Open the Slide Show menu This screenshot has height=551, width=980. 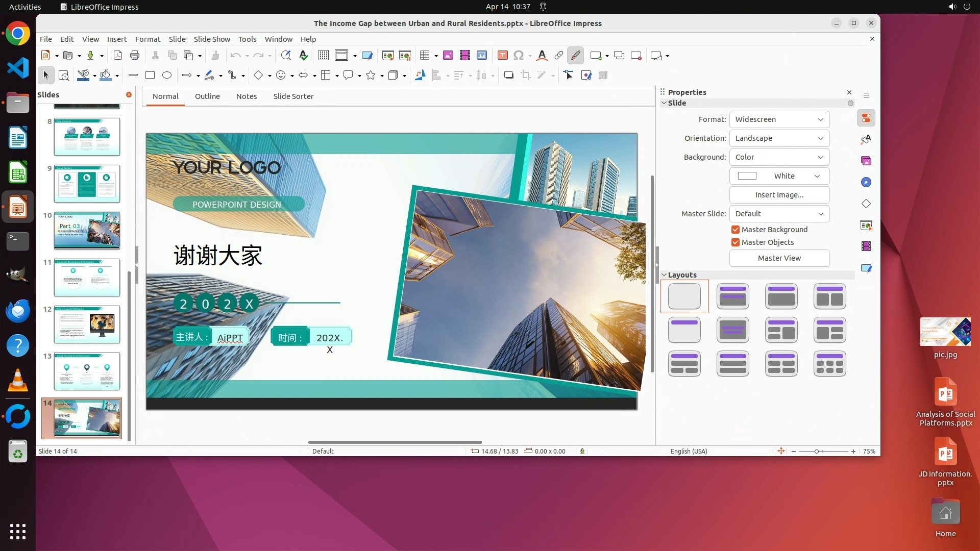[x=212, y=39]
